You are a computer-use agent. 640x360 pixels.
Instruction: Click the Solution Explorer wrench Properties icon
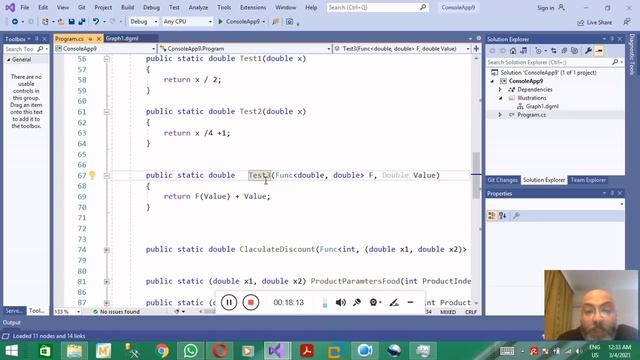click(588, 51)
